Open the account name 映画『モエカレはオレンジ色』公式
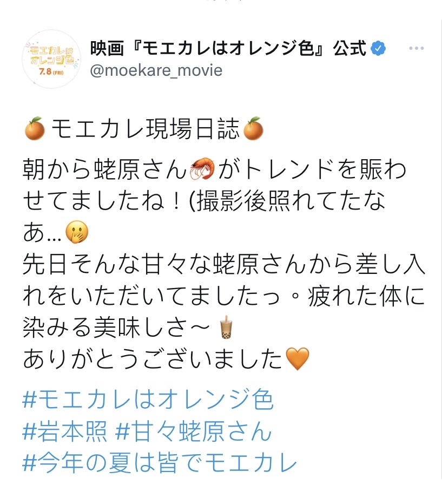The image size is (442, 504). [228, 48]
